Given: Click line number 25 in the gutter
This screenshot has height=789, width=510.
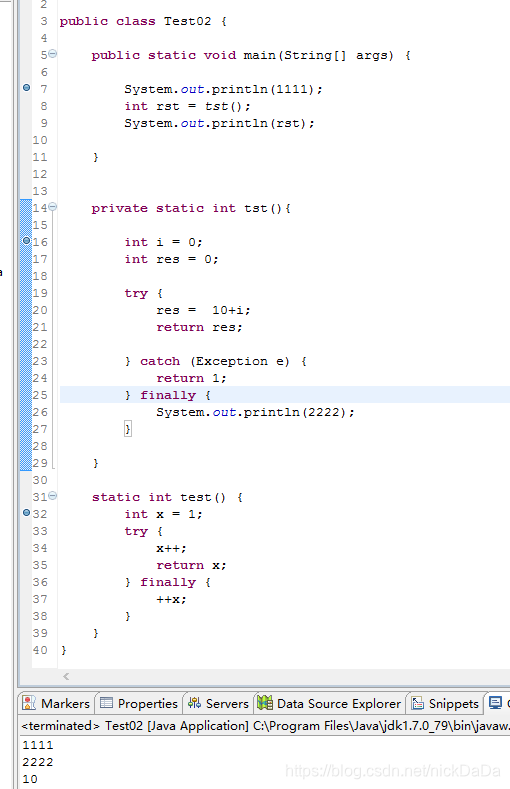Looking at the screenshot, I should click(40, 395).
